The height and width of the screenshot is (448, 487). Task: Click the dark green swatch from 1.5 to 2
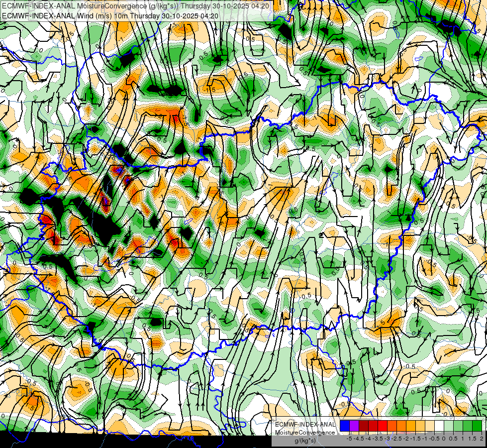pos(477,426)
